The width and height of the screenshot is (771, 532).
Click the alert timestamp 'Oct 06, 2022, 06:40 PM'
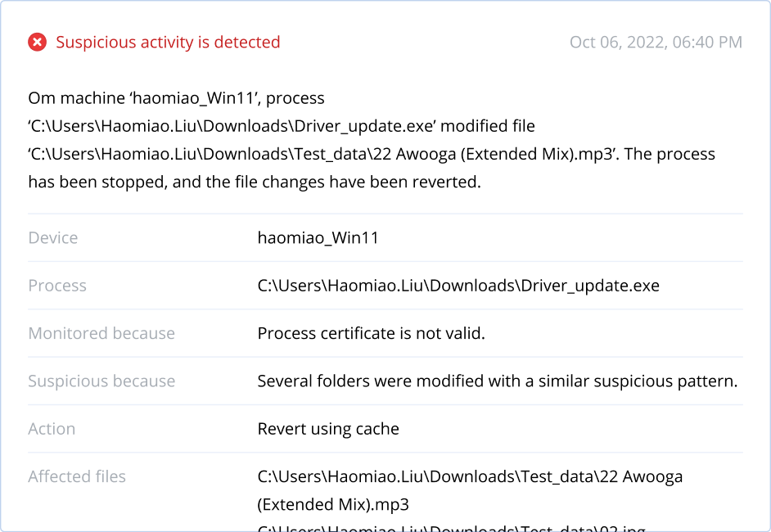pyautogui.click(x=656, y=42)
